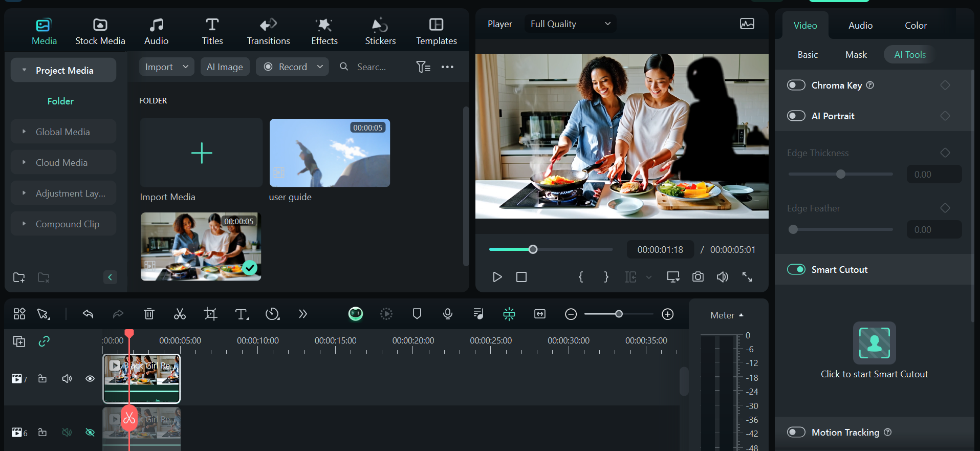Screen dimensions: 980x451
Task: Toggle the timeline snapping icon
Action: point(509,314)
